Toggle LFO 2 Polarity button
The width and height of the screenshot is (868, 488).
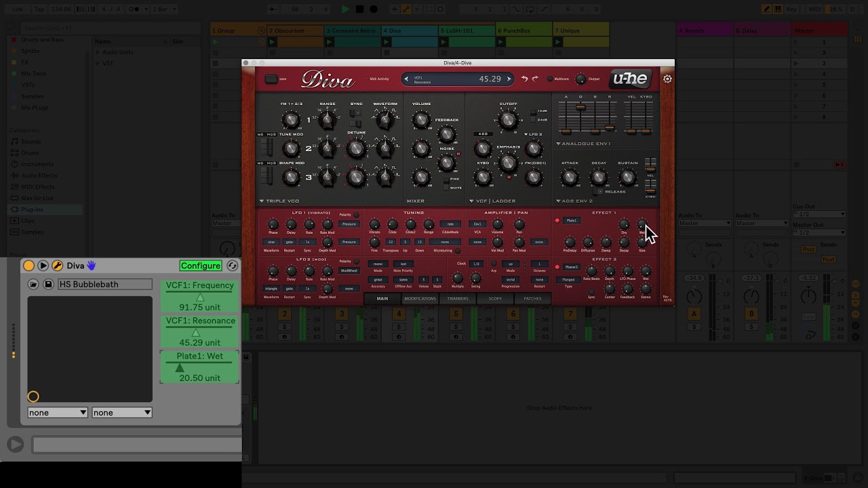[x=357, y=262]
